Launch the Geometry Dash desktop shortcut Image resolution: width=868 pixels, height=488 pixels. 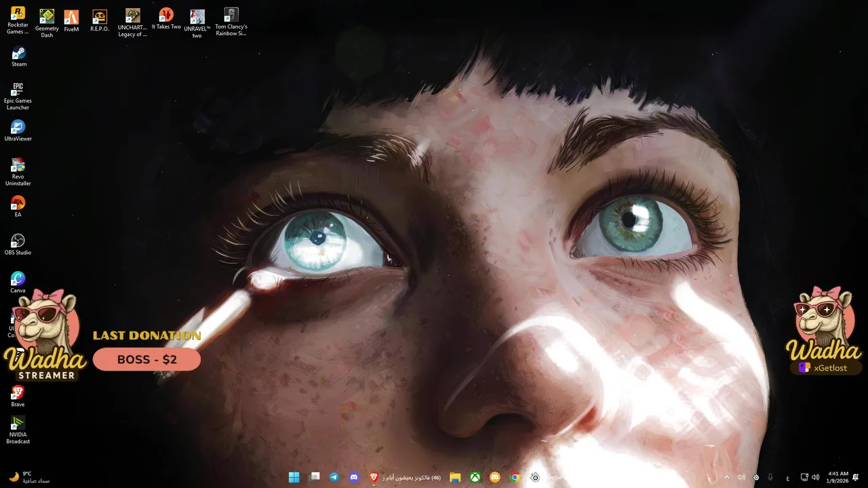47,23
